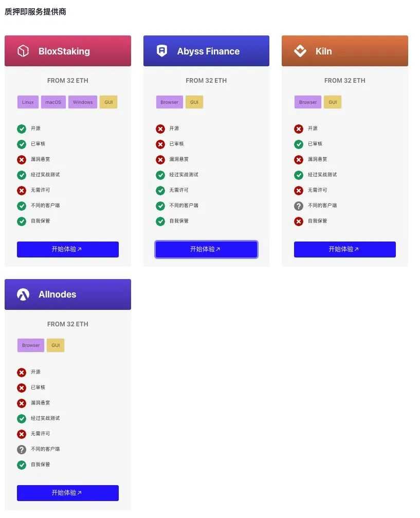This screenshot has width=420, height=518.
Task: Click 开始体验 on the BloxStaking card
Action: [67, 249]
